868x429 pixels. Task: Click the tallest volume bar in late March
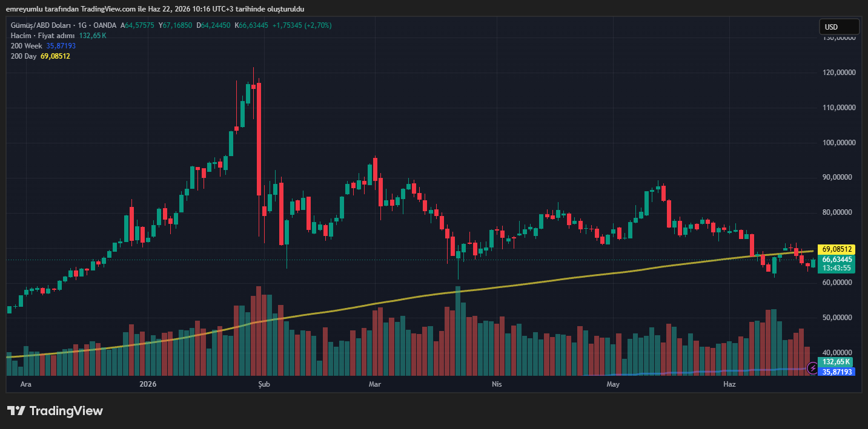click(458, 331)
